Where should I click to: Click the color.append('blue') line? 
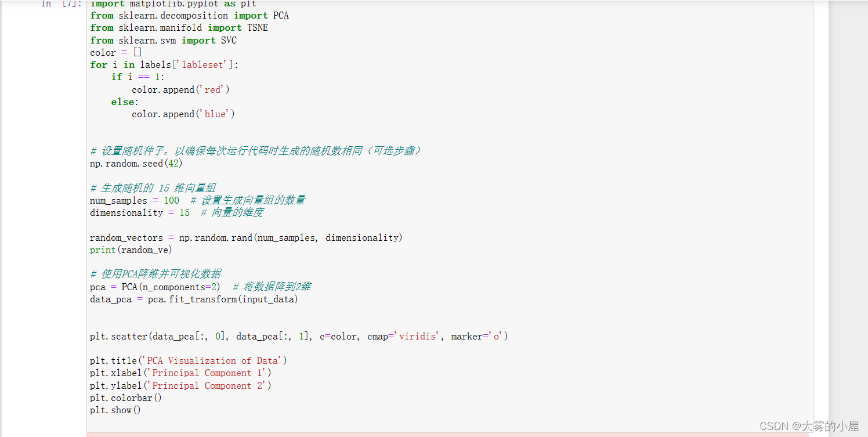pyautogui.click(x=183, y=114)
